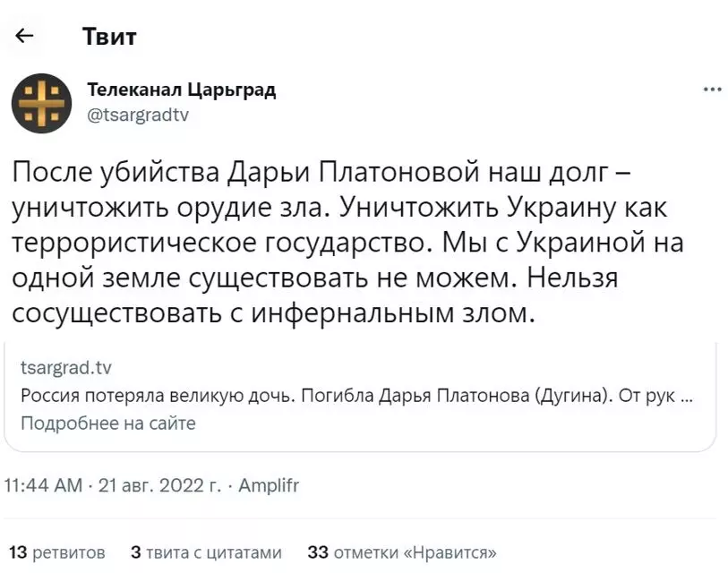Viewport: 728px width, 573px height.
Task: Open the three-dot more options menu
Action: pos(712,90)
